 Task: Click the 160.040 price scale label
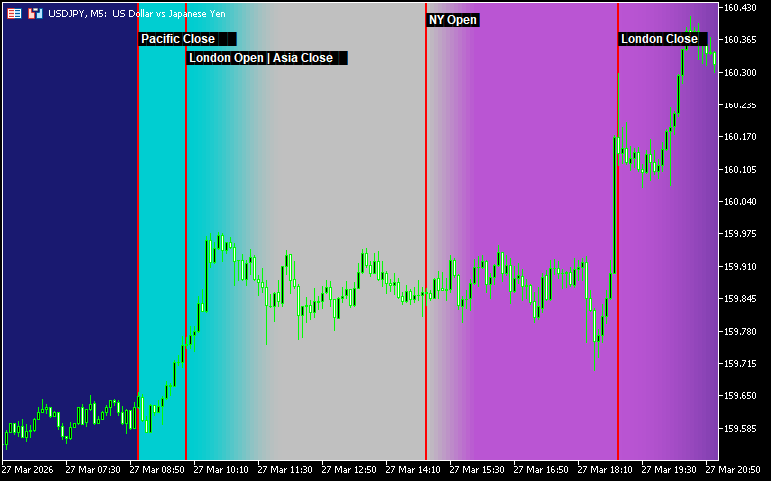(x=741, y=202)
